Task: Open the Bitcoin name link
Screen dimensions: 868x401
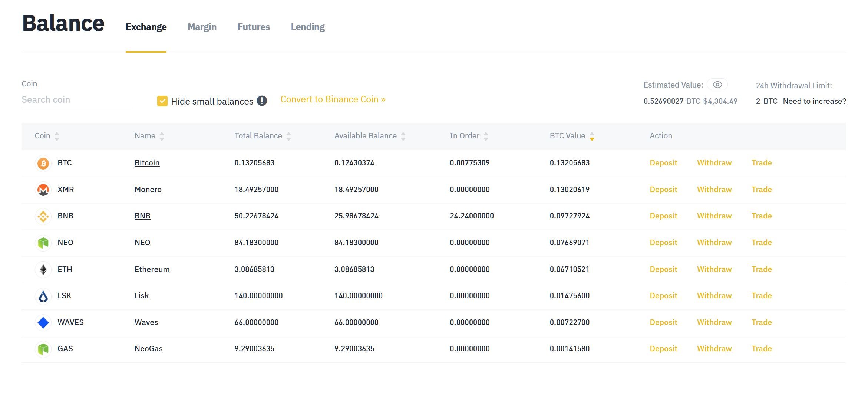Action: (x=147, y=163)
